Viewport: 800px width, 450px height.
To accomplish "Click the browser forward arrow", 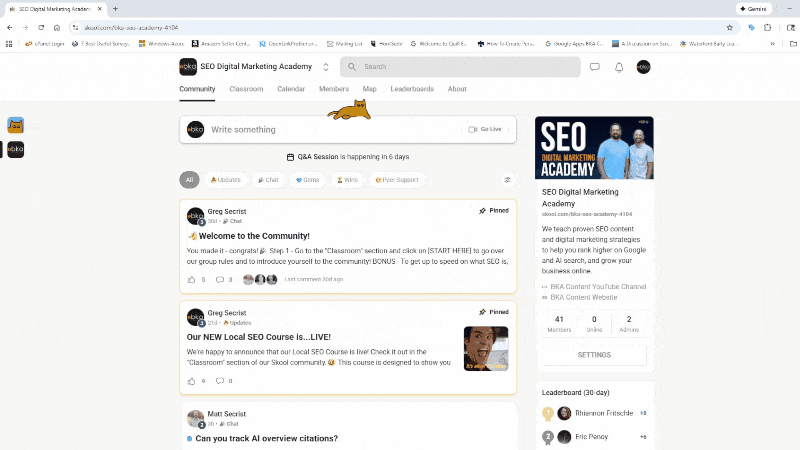I will coord(25,28).
